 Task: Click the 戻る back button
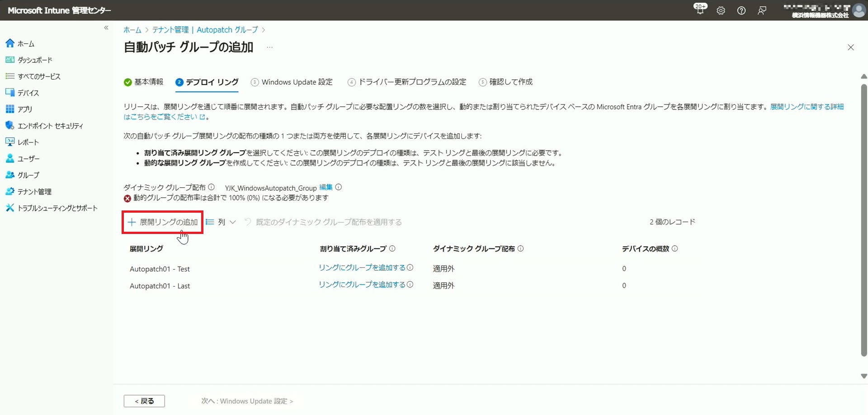pyautogui.click(x=144, y=401)
